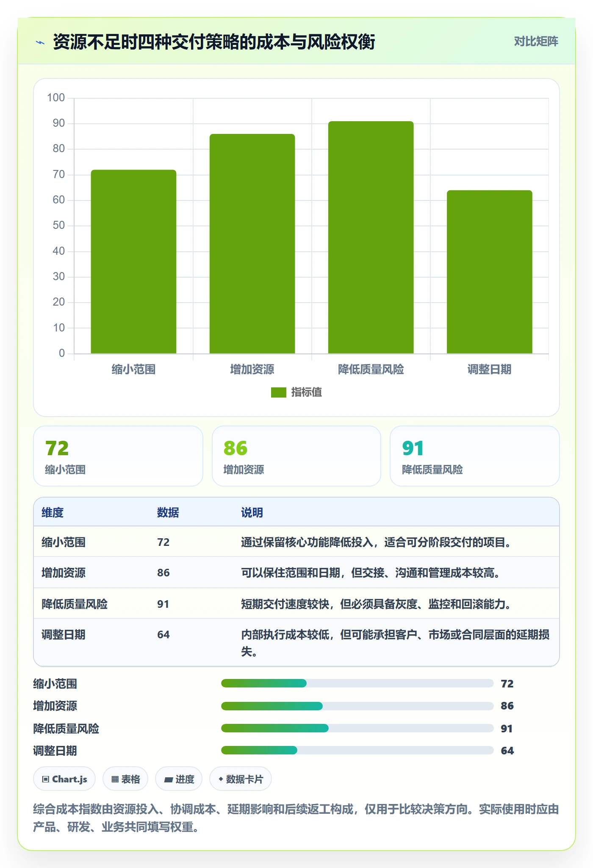The height and width of the screenshot is (868, 593).
Task: Select the 表格 tag chip
Action: pyautogui.click(x=125, y=779)
